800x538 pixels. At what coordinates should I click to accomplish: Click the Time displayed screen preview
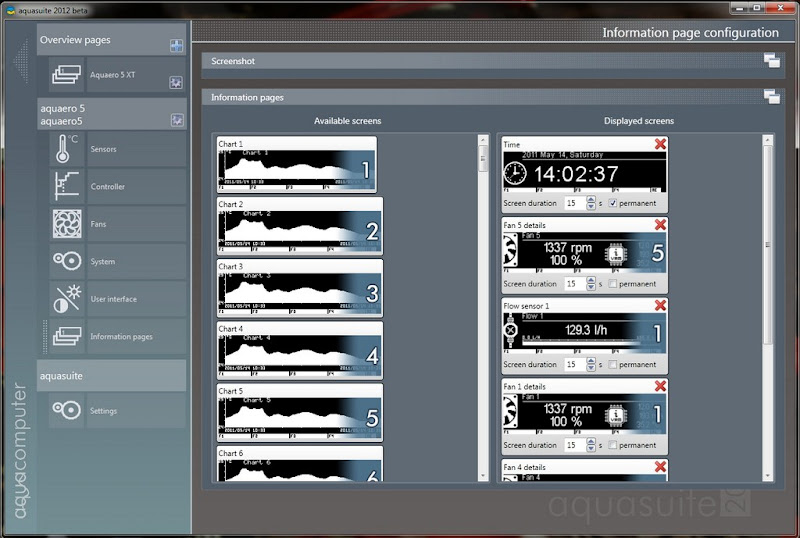click(585, 172)
